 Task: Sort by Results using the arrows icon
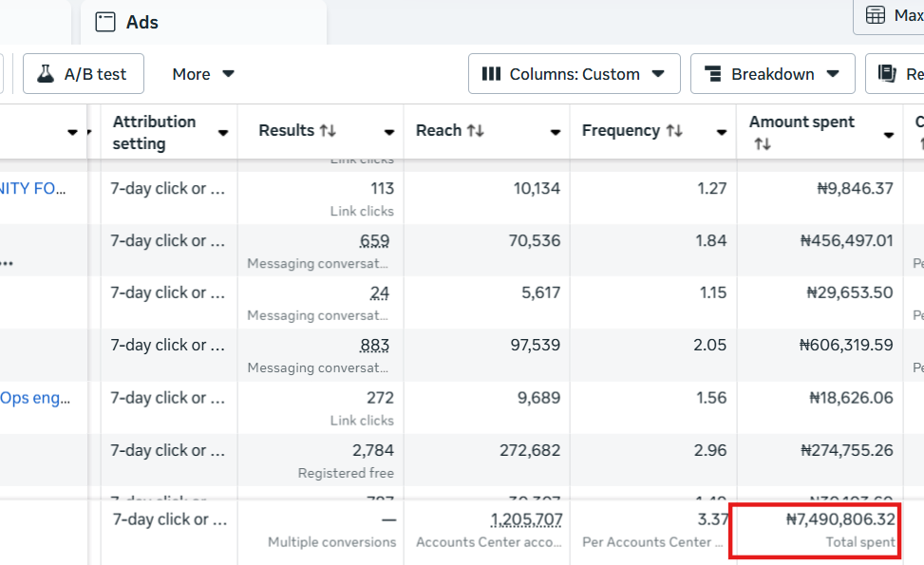(328, 131)
